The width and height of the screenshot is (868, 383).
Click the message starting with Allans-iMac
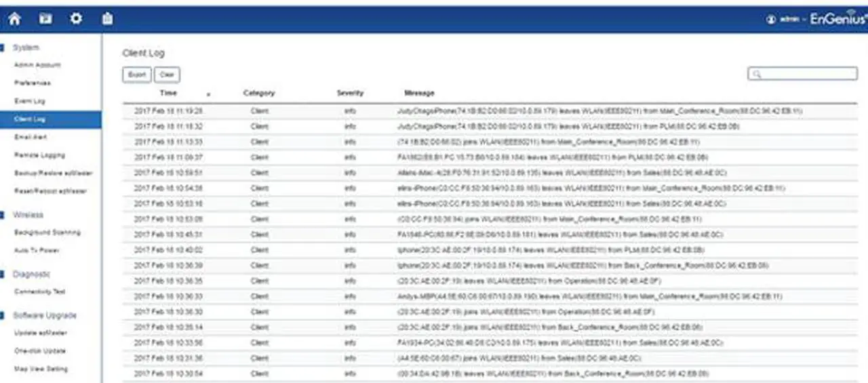561,173
